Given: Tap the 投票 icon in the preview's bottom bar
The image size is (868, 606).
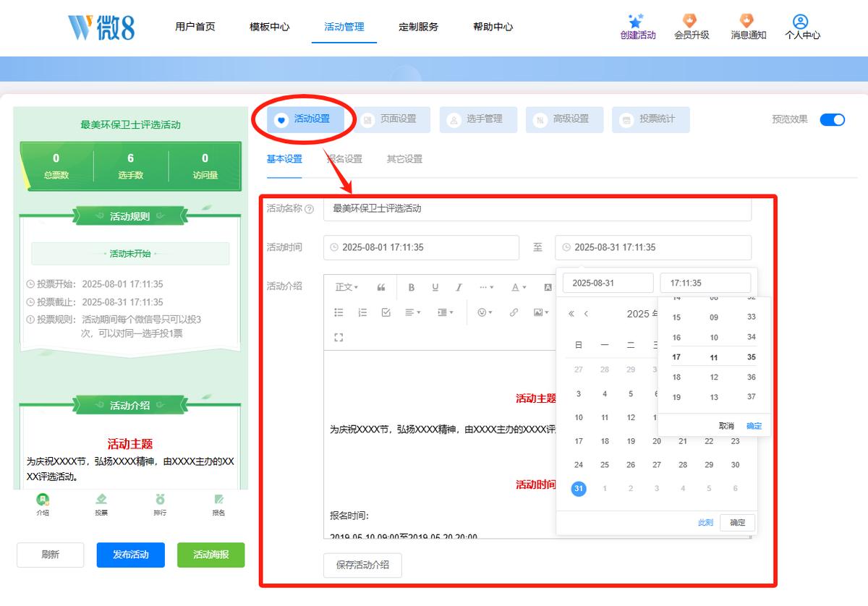Looking at the screenshot, I should pos(101,504).
